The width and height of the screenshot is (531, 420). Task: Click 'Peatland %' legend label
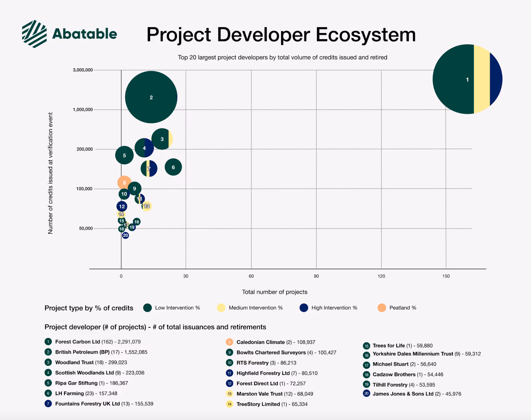[403, 308]
